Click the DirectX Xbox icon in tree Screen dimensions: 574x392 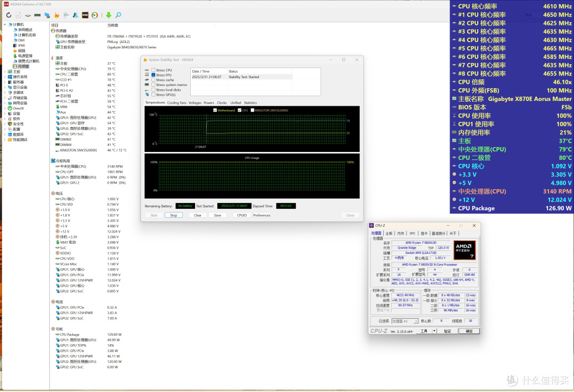point(10,108)
